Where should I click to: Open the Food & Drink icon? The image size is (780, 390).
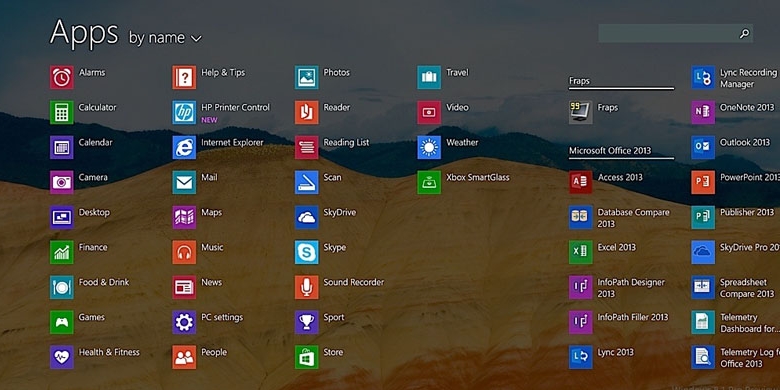coord(62,287)
